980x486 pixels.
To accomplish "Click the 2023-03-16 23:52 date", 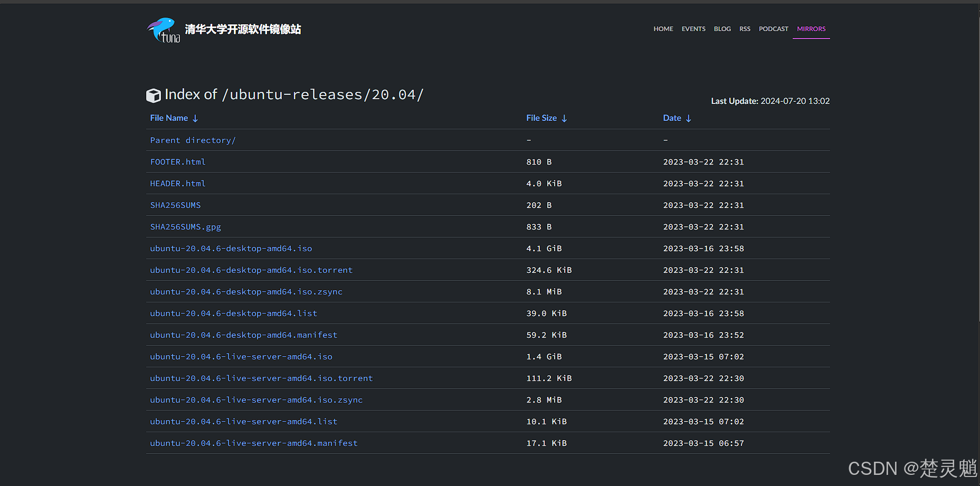I will pyautogui.click(x=703, y=335).
